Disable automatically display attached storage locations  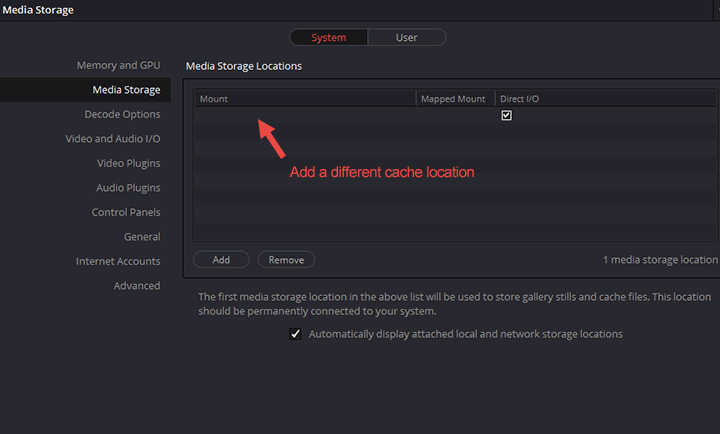pyautogui.click(x=295, y=334)
